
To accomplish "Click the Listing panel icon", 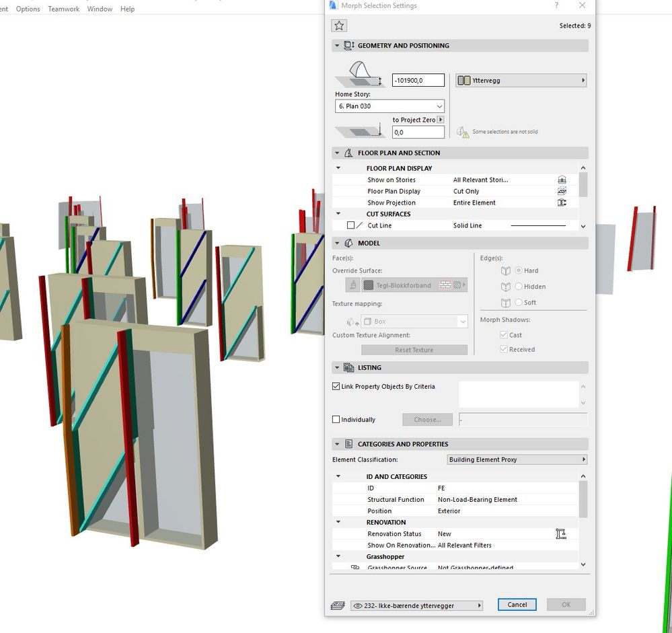I will coord(349,368).
